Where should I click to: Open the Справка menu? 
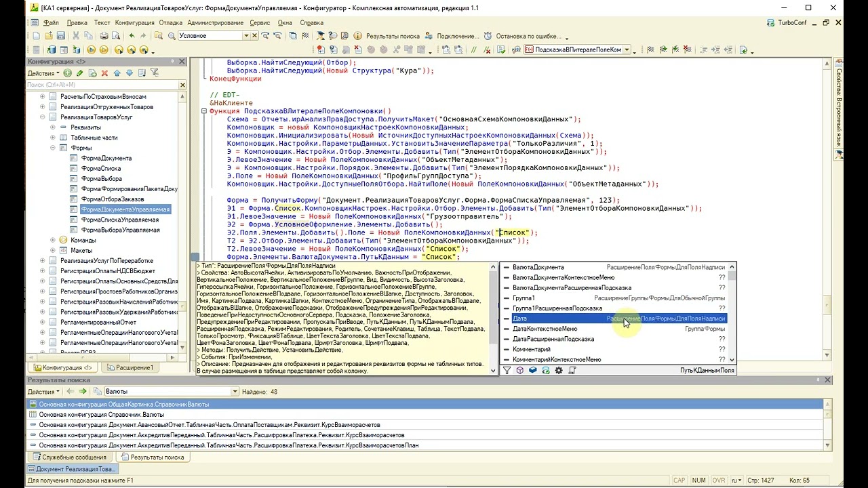coord(311,22)
